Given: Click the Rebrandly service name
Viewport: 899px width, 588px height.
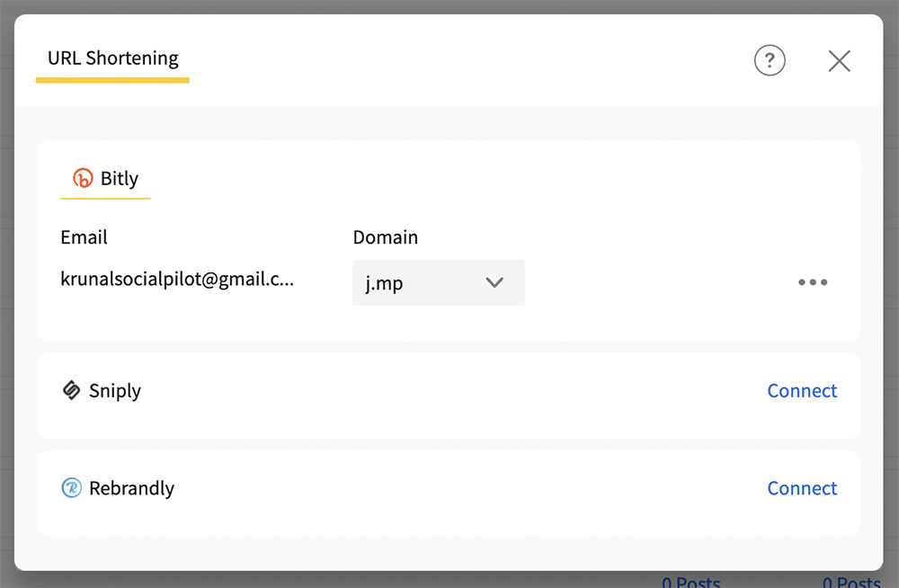Looking at the screenshot, I should pyautogui.click(x=131, y=488).
